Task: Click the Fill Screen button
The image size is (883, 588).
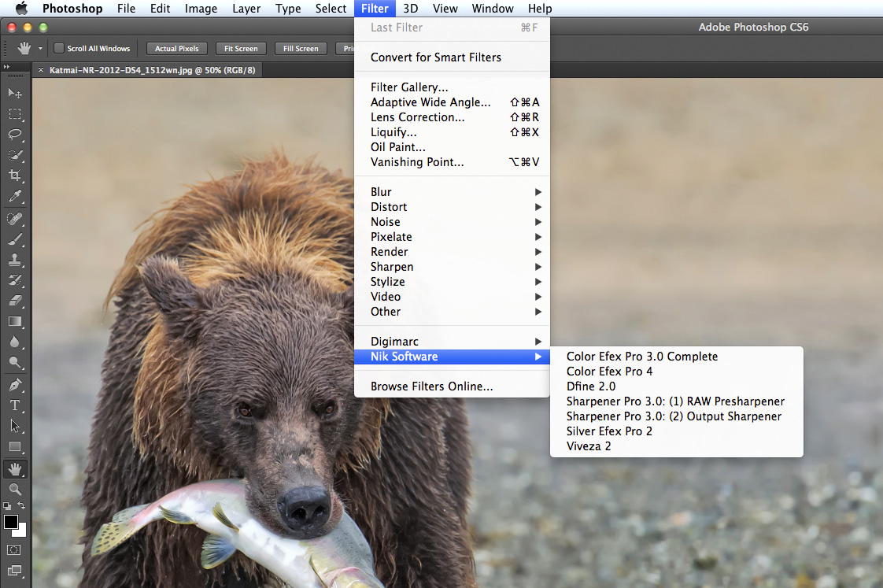Action: click(301, 49)
